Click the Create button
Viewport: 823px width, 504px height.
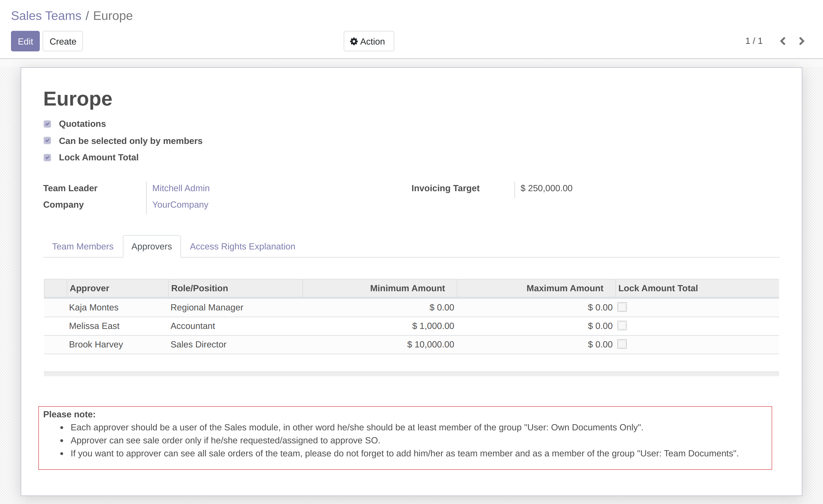(x=63, y=41)
